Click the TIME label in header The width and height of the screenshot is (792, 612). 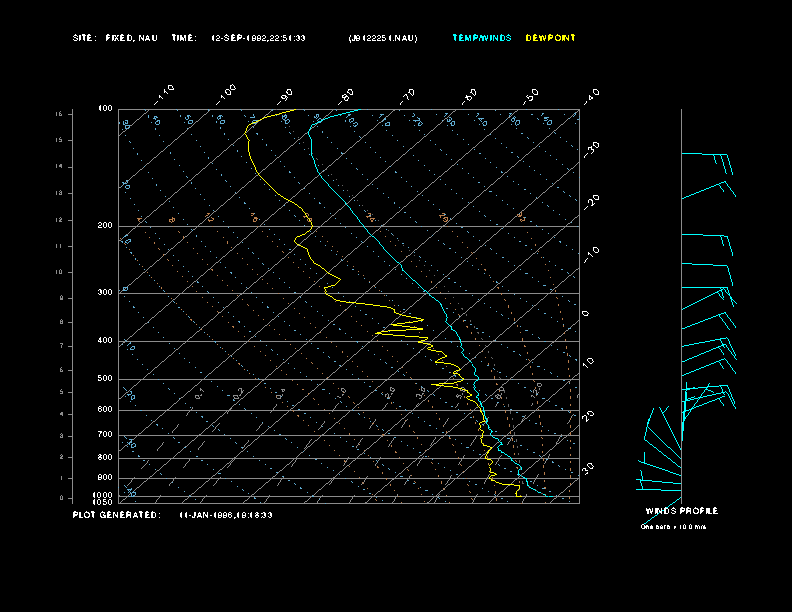184,38
